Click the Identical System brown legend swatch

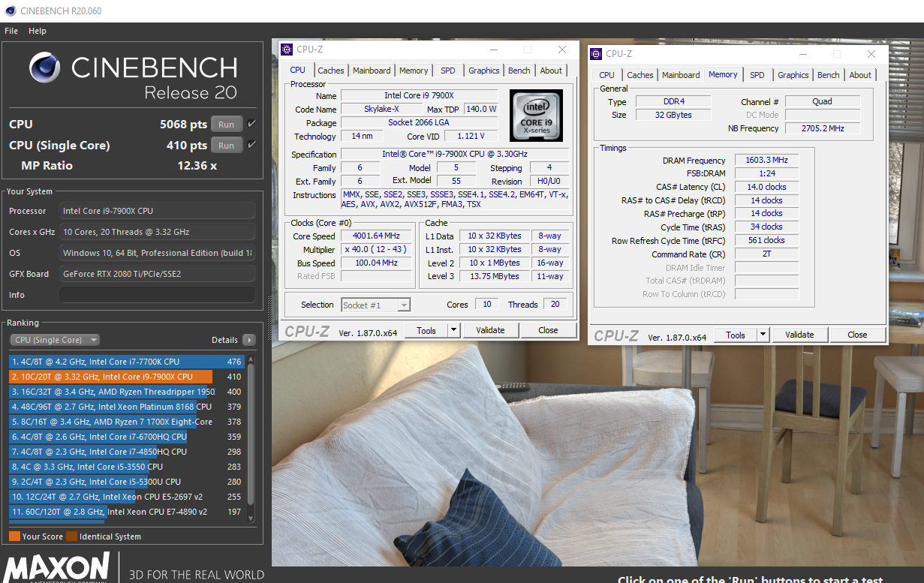pos(71,536)
